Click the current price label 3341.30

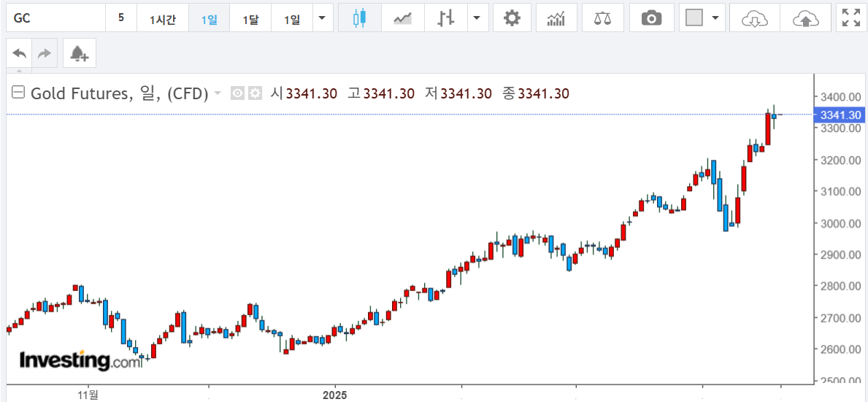tap(840, 115)
